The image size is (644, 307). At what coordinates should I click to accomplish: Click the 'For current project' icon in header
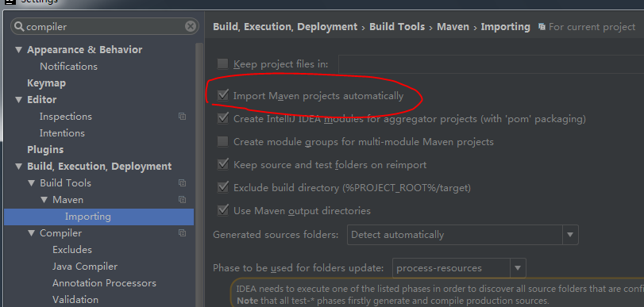[542, 27]
